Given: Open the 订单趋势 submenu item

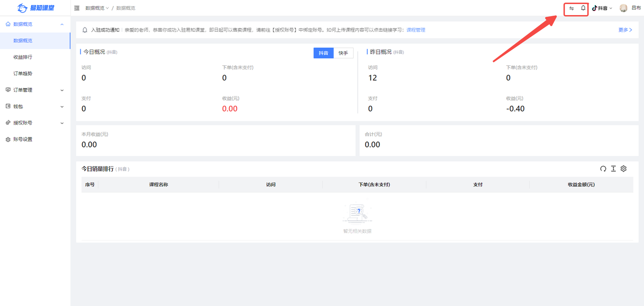Looking at the screenshot, I should tap(35, 73).
